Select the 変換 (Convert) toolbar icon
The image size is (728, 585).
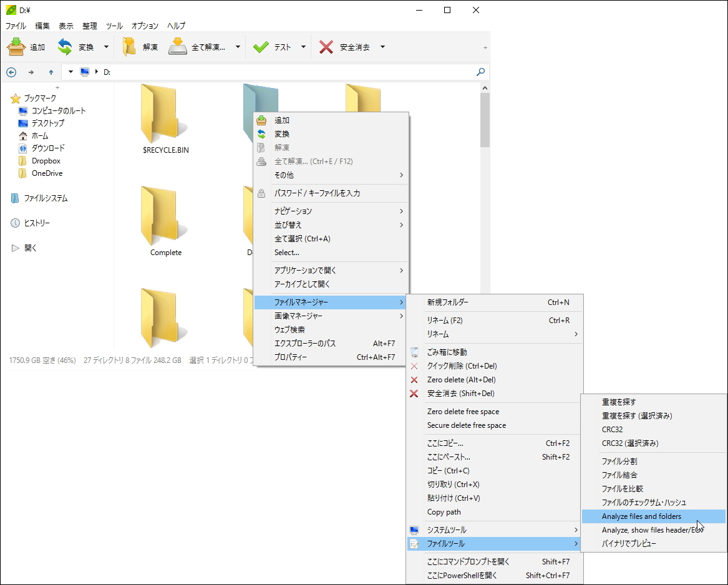[x=64, y=46]
